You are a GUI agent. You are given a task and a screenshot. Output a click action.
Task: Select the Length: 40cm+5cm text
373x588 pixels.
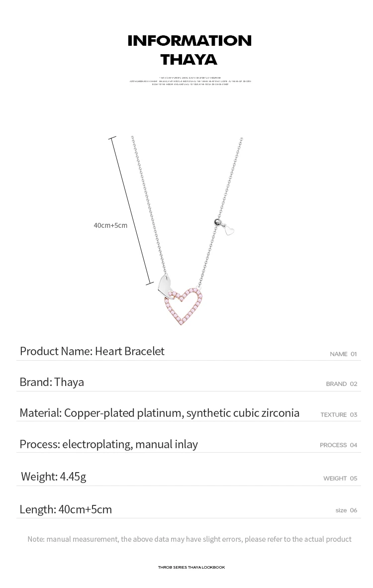coord(66,509)
